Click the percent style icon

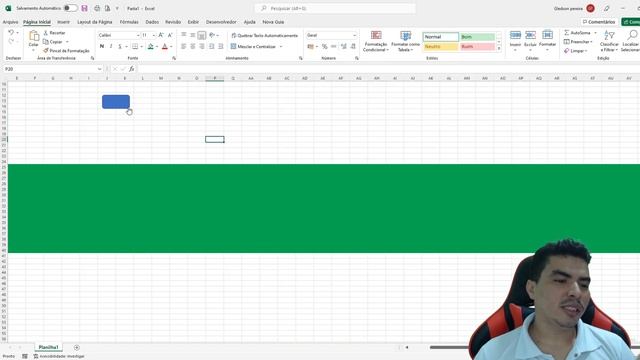[324, 47]
